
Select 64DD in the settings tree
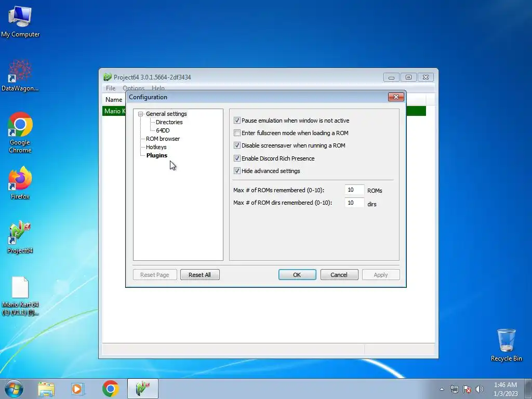coord(163,130)
